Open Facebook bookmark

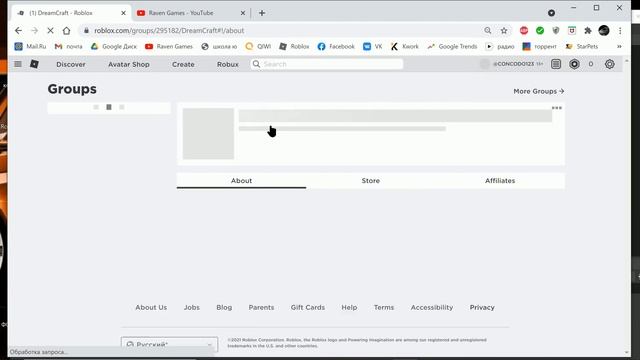tap(336, 47)
